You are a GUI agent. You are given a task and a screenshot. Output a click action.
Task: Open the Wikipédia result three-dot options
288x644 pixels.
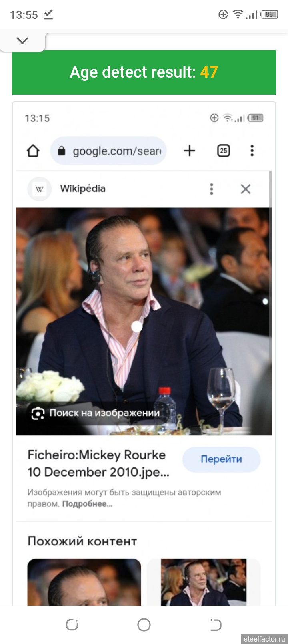point(212,189)
